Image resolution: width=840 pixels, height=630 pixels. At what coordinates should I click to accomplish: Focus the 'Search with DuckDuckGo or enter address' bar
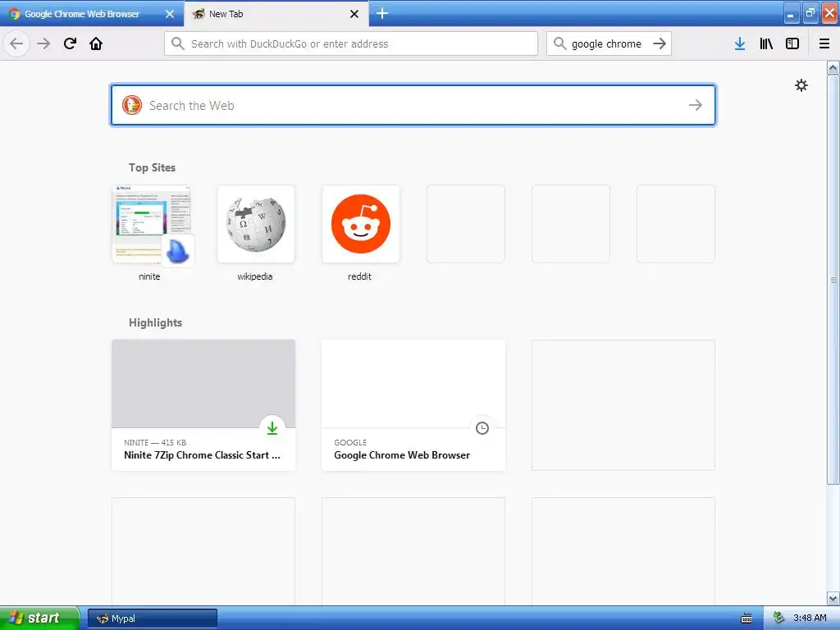pyautogui.click(x=351, y=43)
